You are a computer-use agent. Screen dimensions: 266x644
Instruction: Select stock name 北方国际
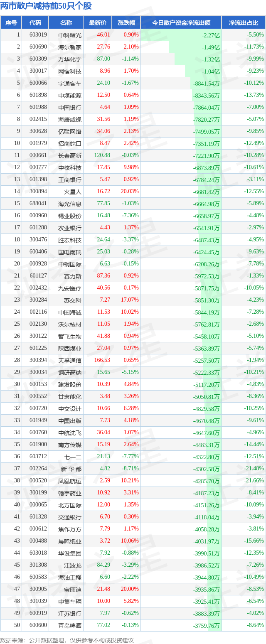[x=70, y=505]
